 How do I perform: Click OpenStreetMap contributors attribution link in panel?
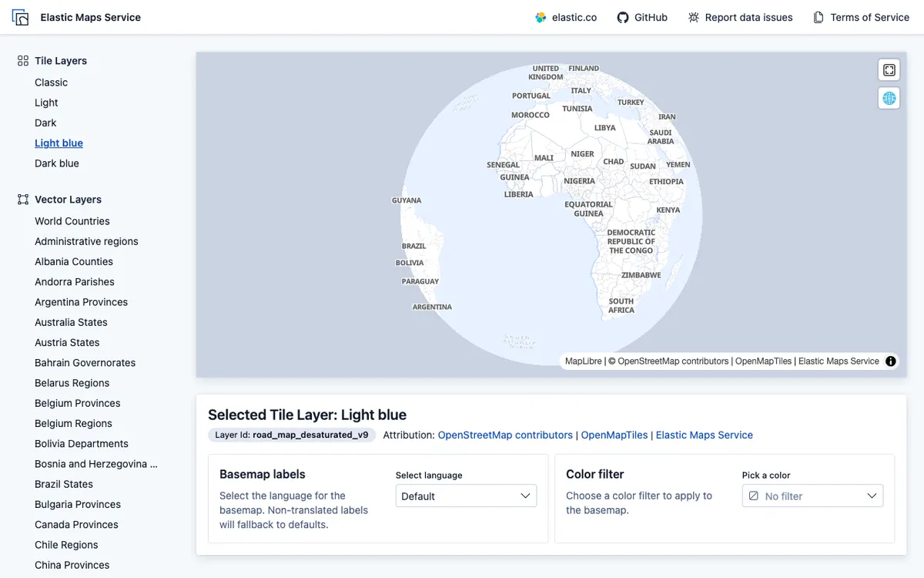pos(505,435)
